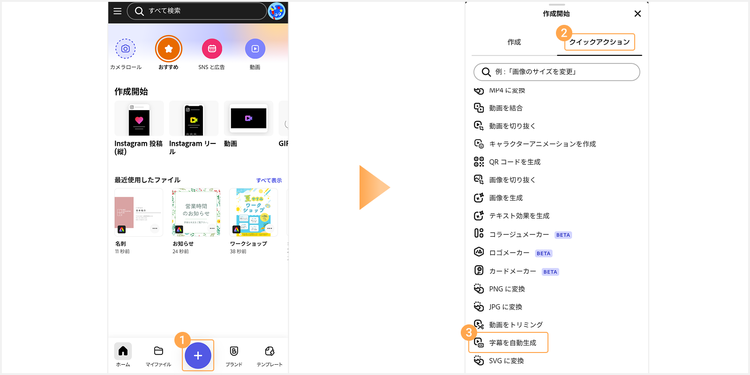Select the おすすめ star icon
This screenshot has height=375, width=750.
coord(168,49)
